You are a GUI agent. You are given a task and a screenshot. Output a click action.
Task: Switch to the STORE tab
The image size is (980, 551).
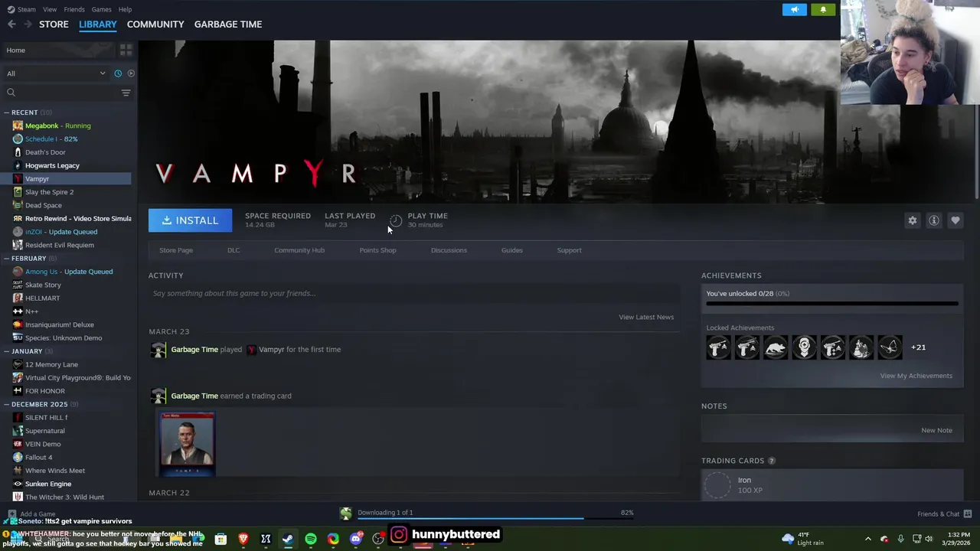pyautogui.click(x=54, y=24)
